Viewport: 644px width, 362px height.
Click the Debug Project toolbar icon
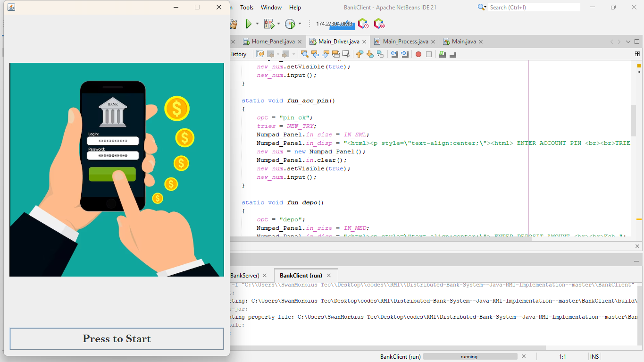point(269,24)
